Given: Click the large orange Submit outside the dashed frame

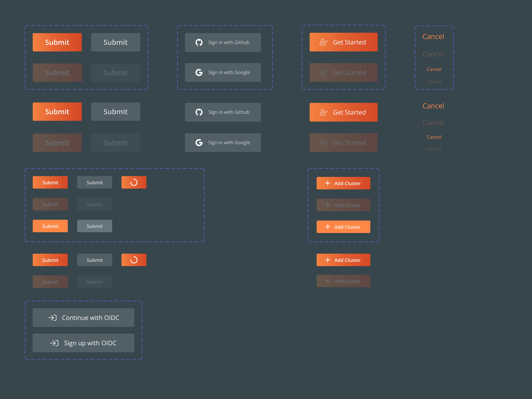Looking at the screenshot, I should point(57,112).
